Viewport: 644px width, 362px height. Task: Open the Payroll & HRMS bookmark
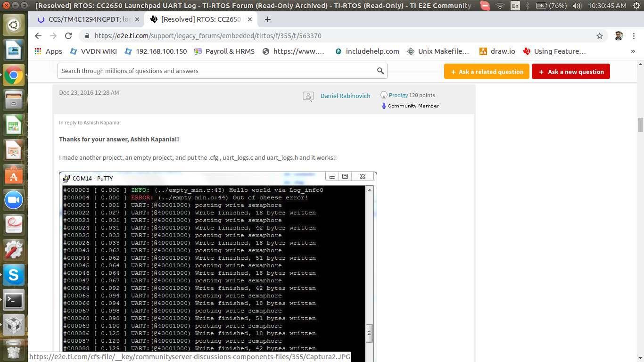pyautogui.click(x=224, y=51)
